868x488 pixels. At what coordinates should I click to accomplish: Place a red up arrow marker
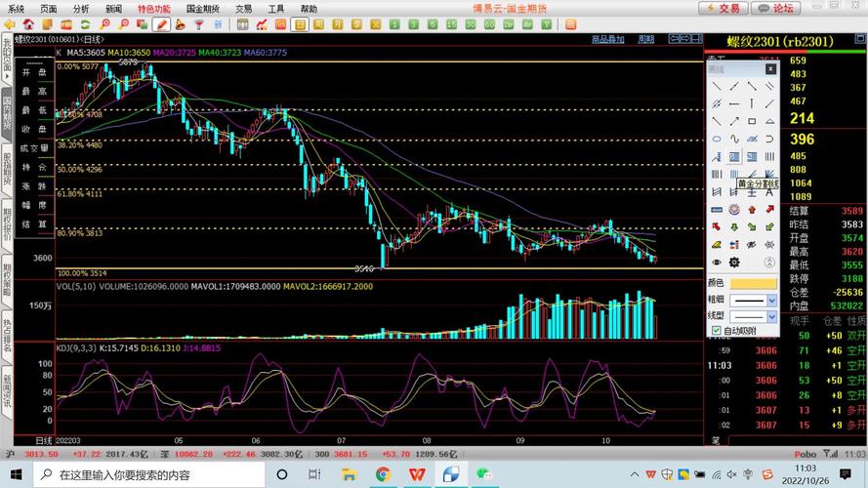click(752, 209)
